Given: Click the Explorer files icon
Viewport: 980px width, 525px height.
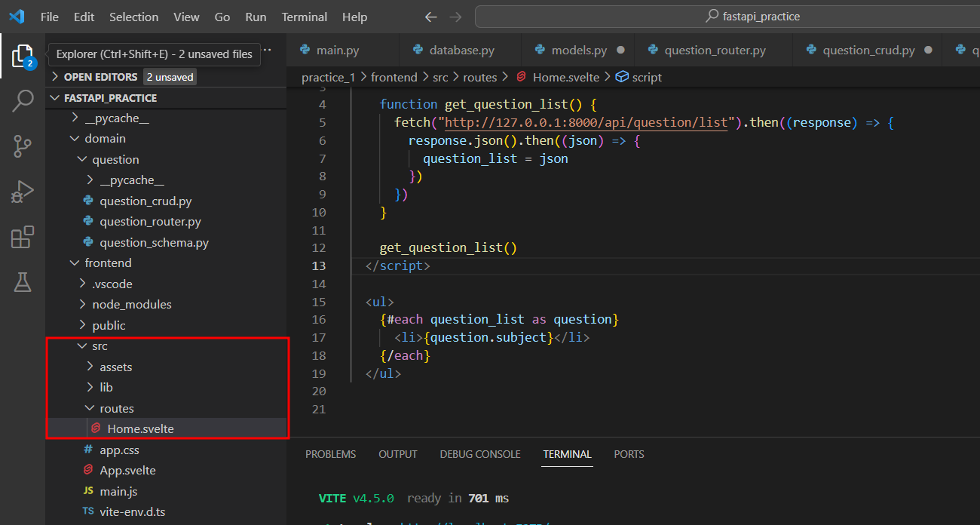Looking at the screenshot, I should click(x=23, y=55).
